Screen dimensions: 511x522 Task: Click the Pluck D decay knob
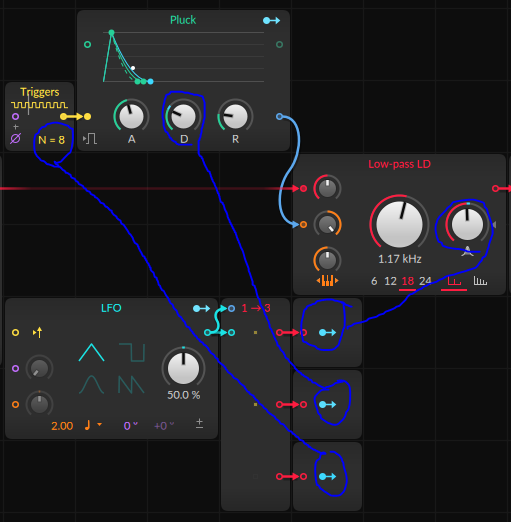pyautogui.click(x=183, y=116)
